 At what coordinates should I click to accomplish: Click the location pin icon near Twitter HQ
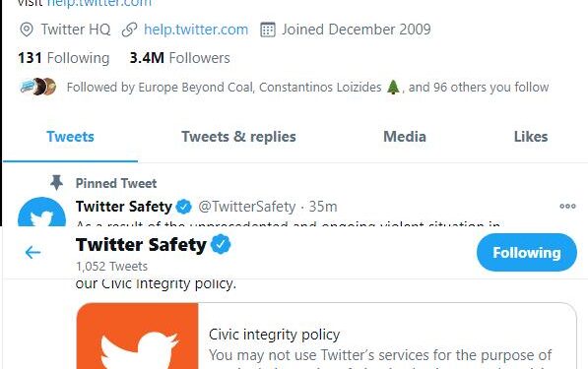coord(27,30)
